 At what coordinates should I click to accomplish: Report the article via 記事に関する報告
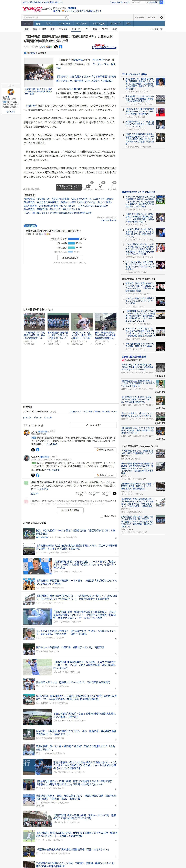[x=31, y=189]
